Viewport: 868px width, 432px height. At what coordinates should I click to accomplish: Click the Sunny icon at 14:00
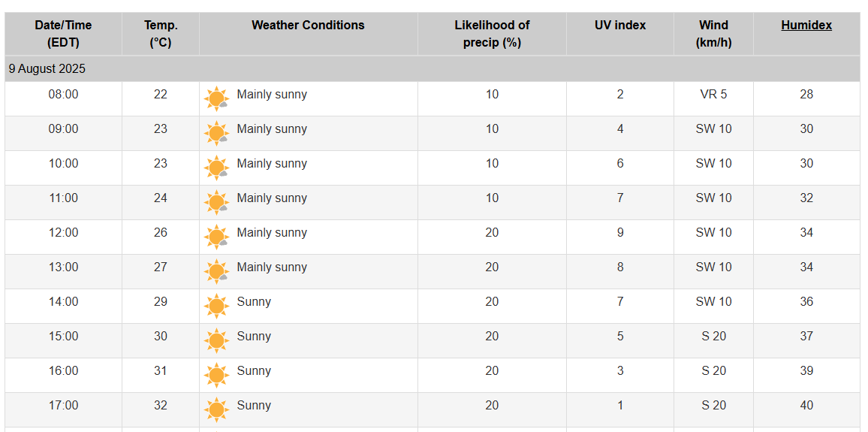216,307
